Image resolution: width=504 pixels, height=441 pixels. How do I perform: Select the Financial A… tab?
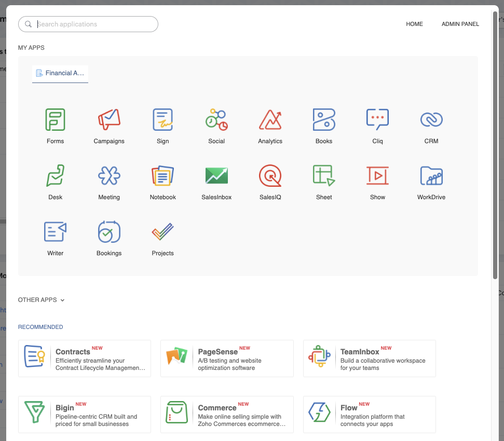pos(60,74)
